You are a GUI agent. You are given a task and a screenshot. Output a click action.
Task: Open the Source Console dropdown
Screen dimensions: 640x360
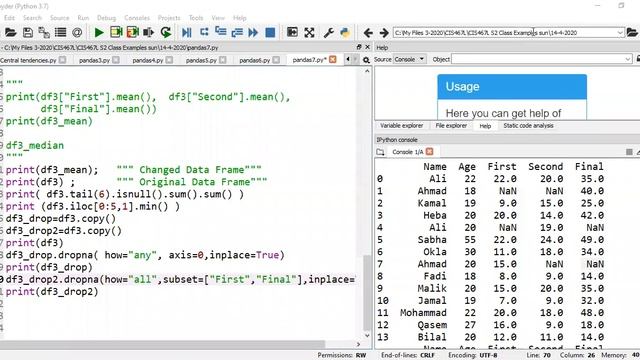[409, 59]
